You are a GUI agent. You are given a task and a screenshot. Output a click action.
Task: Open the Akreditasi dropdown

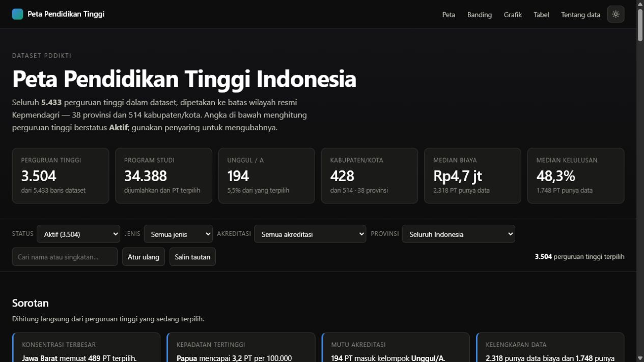[310, 234]
